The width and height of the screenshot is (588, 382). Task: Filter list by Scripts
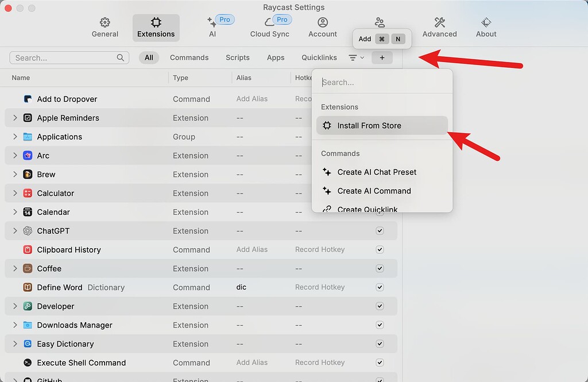pyautogui.click(x=237, y=58)
